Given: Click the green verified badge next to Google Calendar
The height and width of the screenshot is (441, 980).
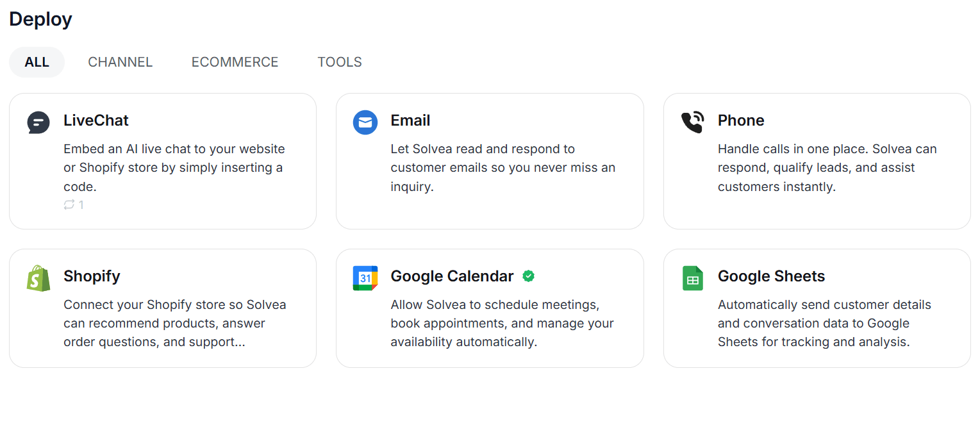Looking at the screenshot, I should [x=528, y=276].
